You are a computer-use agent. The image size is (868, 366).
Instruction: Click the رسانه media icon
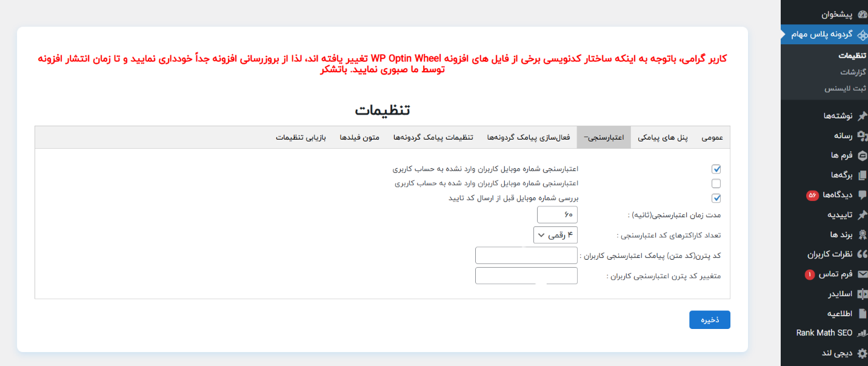point(862,136)
